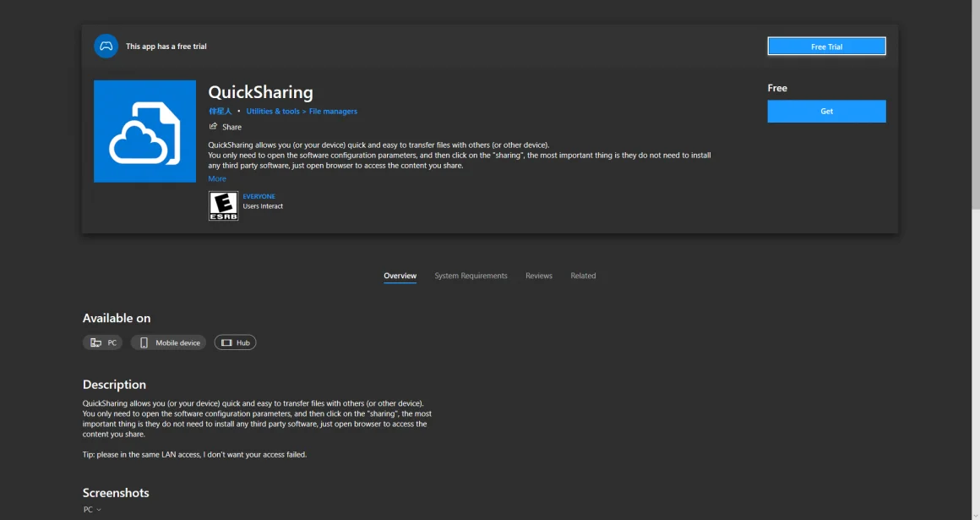Click the 'Description' heading
Viewport: 980px width, 520px height.
point(114,385)
